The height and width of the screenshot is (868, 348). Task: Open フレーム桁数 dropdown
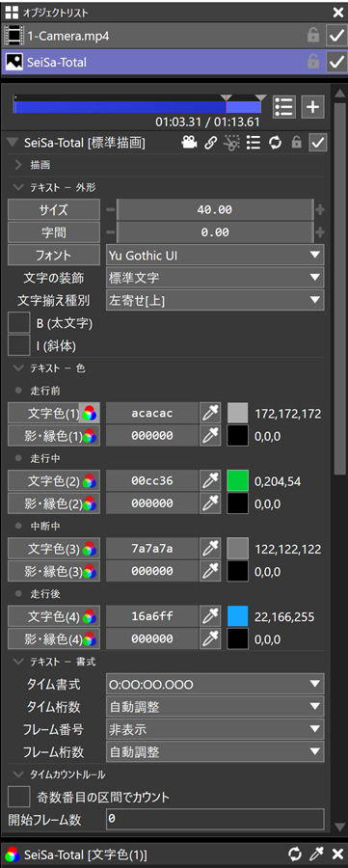point(215,751)
